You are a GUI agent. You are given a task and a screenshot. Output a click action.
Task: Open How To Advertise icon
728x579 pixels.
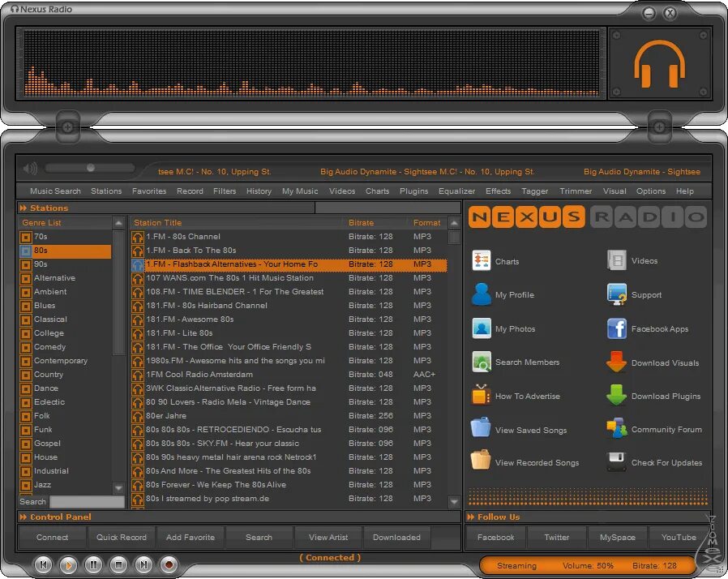point(481,396)
